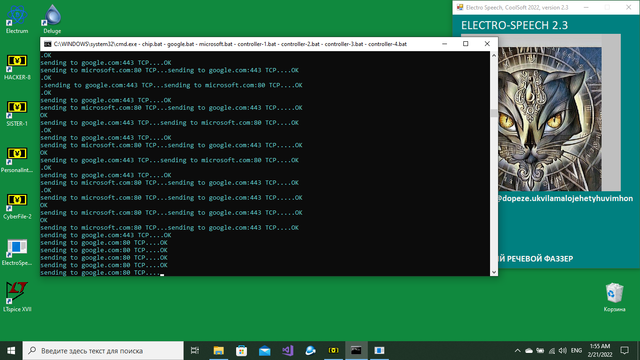
Task: Click the OneDrive cloud tray icon
Action: [x=529, y=351]
